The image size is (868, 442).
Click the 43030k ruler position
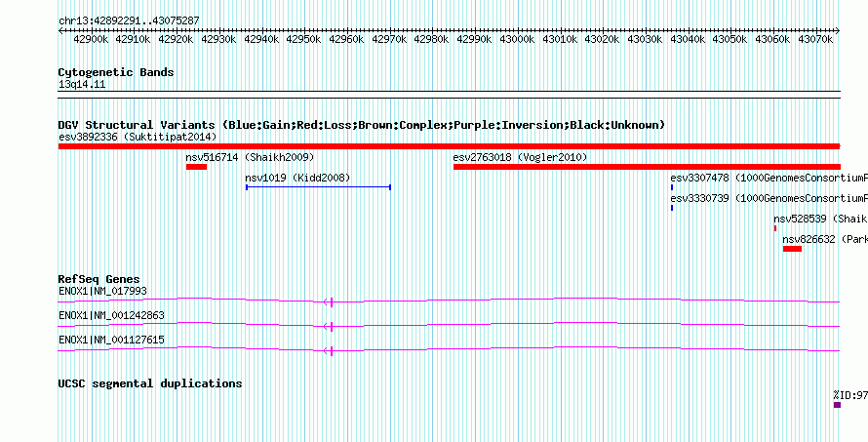tap(646, 39)
